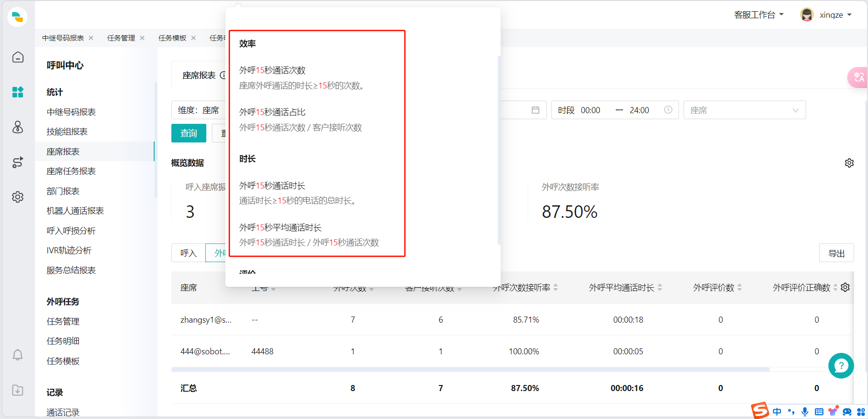Open the soft keyboard tray icon
868x419 pixels.
coord(819,412)
